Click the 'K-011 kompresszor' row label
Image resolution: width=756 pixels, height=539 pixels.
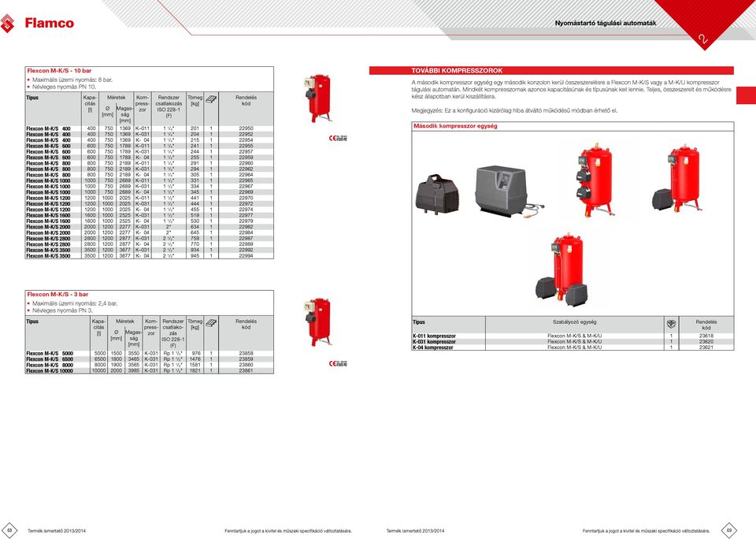pos(434,336)
